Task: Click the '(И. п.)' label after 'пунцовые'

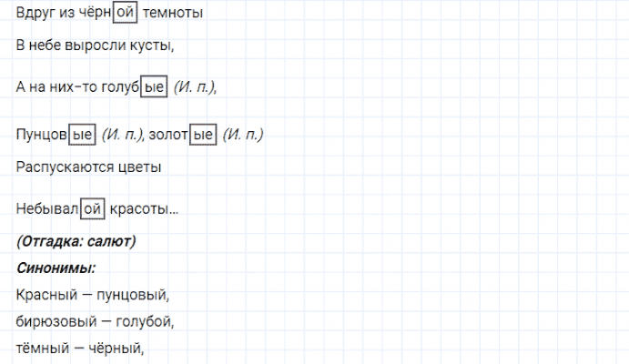Action: (122, 135)
